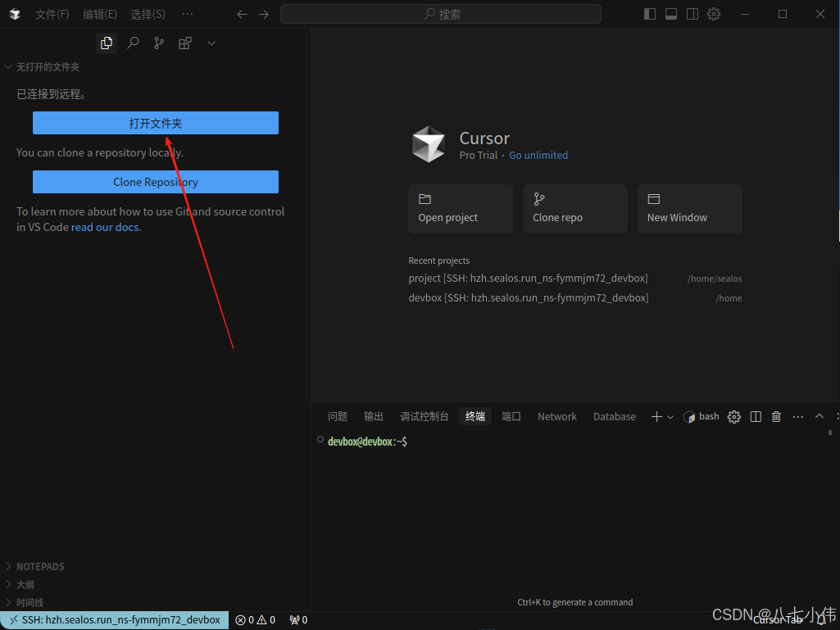Viewport: 840px width, 630px height.
Task: Toggle the primary sidebar layout icon
Action: pyautogui.click(x=650, y=14)
